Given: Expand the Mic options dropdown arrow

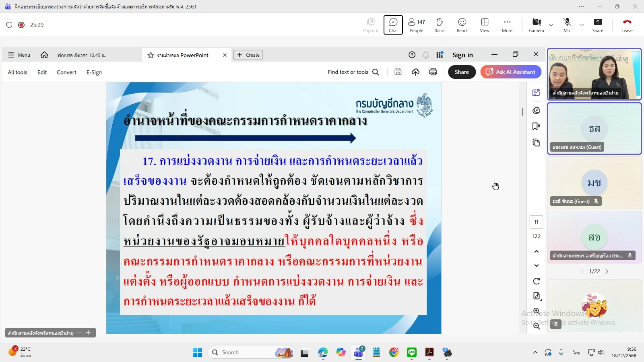Looking at the screenshot, I should coord(582,25).
